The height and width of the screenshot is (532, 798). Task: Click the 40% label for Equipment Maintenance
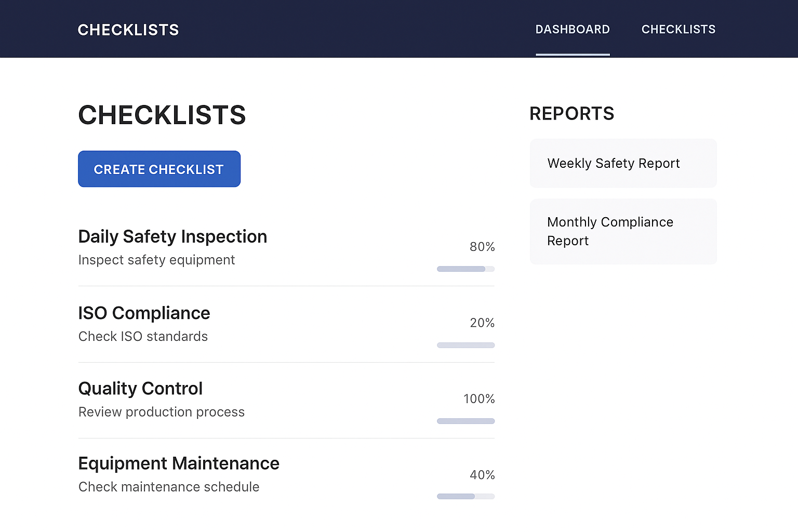point(482,474)
